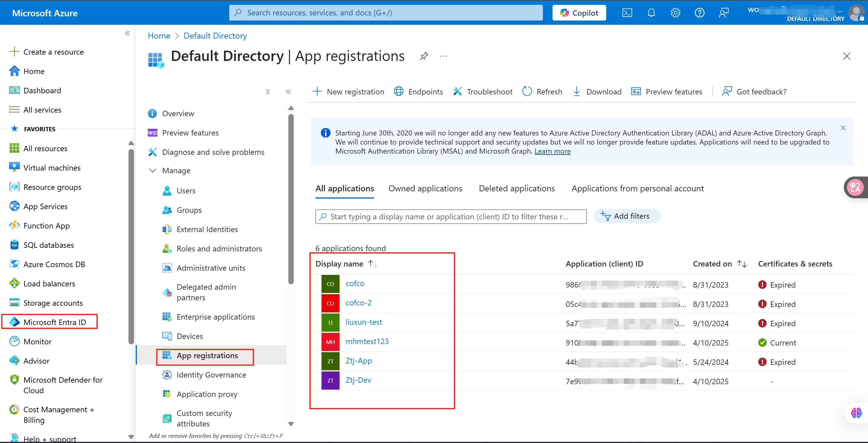Open Ztj-App application
868x443 pixels.
[359, 361]
